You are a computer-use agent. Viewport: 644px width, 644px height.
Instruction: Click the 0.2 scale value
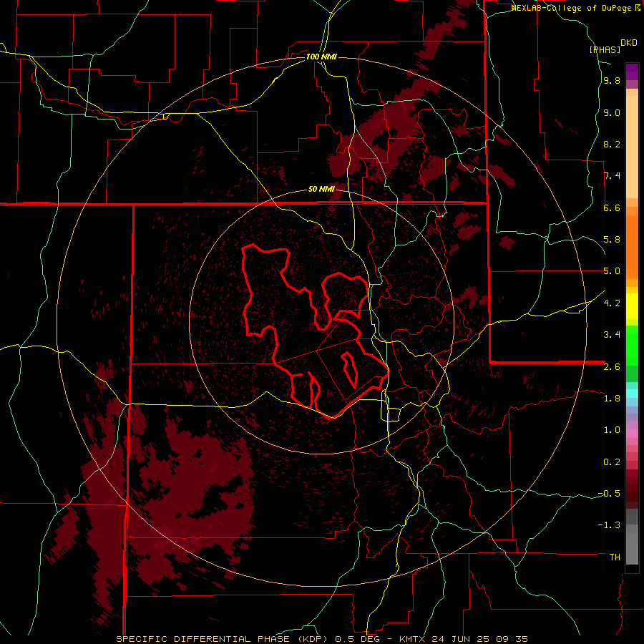click(x=612, y=462)
